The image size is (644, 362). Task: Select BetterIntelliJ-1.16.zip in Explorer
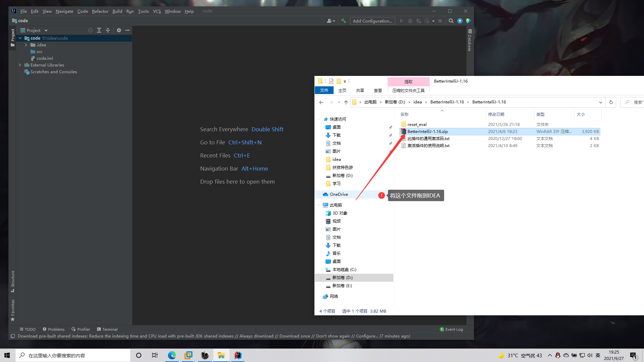coord(500,132)
